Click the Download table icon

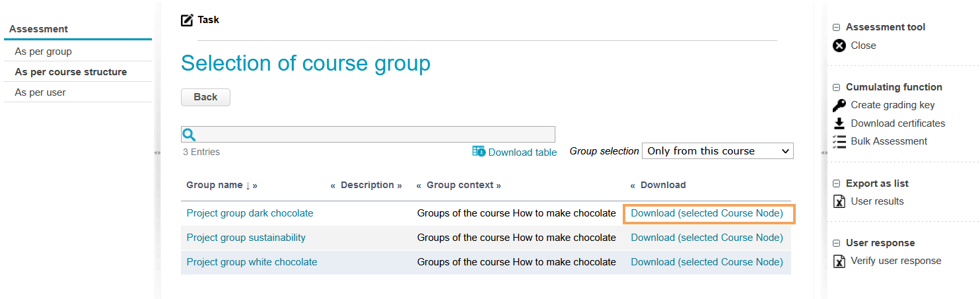coord(479,151)
